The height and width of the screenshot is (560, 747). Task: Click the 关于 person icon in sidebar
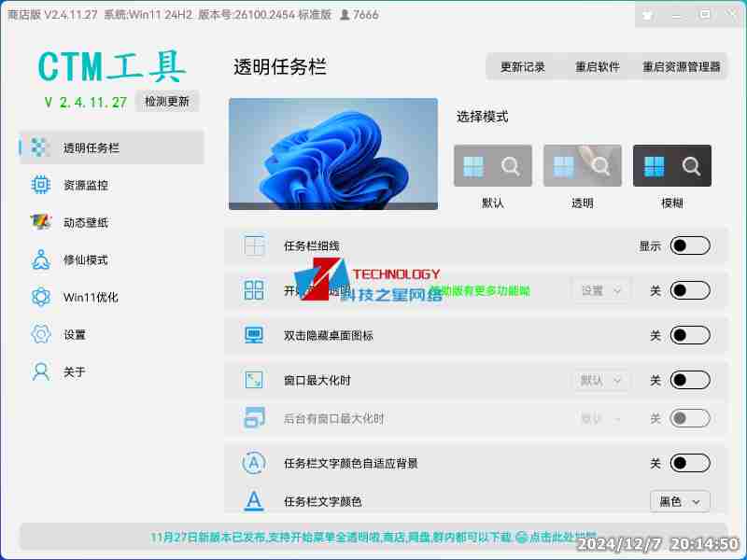[x=40, y=371]
